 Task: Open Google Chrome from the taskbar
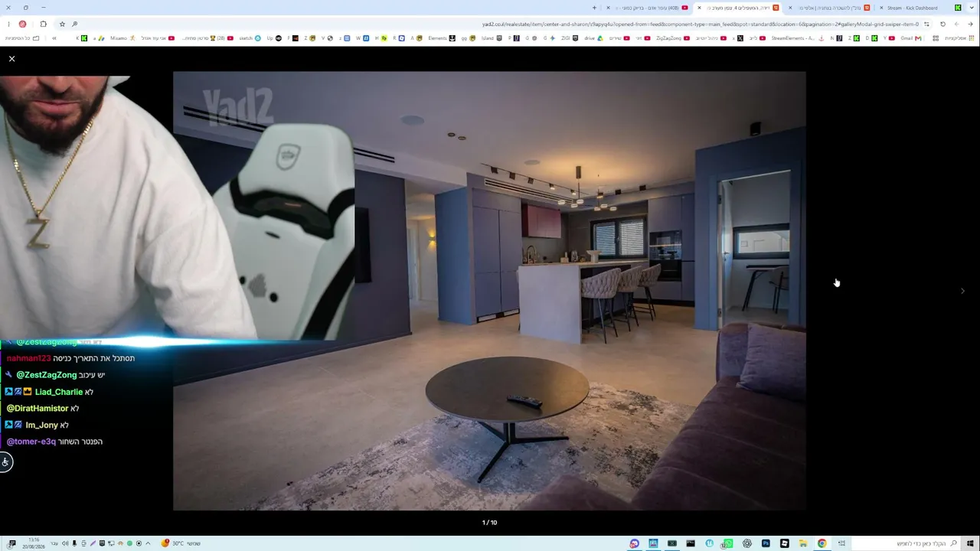822,543
